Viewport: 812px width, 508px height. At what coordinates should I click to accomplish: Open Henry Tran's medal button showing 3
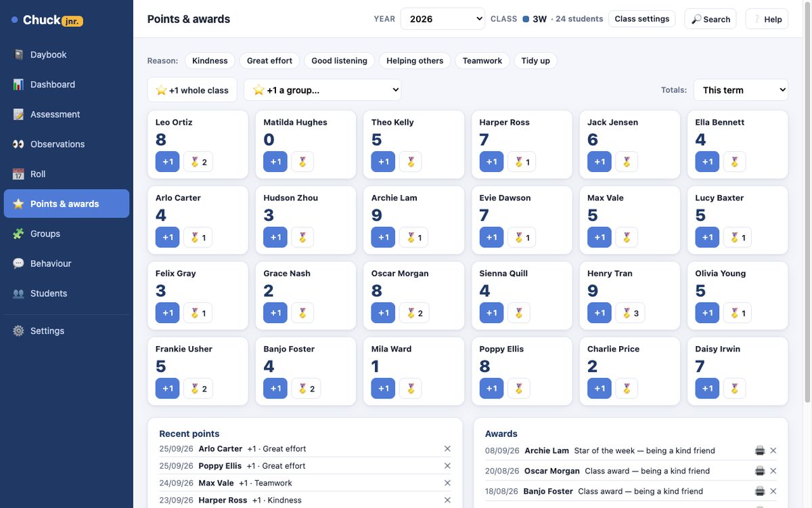(631, 313)
